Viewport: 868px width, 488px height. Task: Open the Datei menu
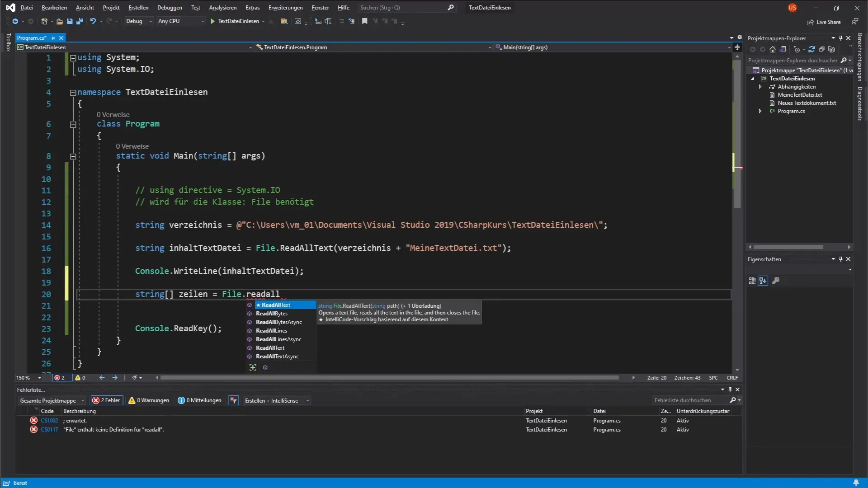point(27,8)
